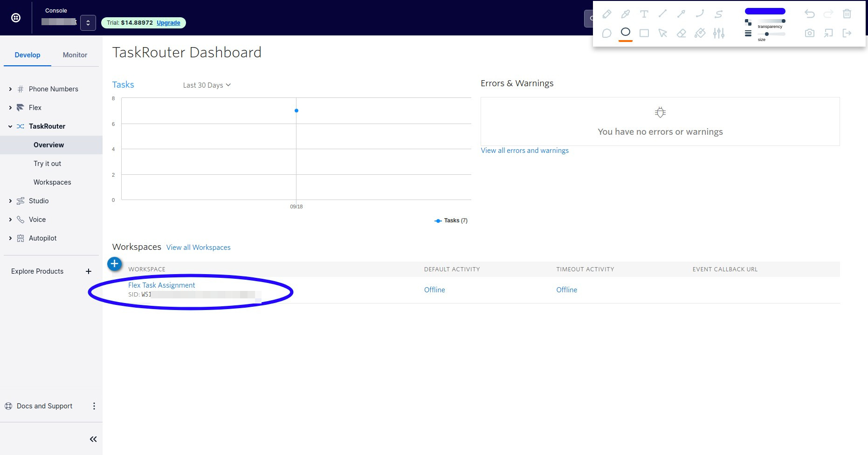The image size is (868, 455).
Task: Click View all Workspaces link
Action: coord(199,248)
